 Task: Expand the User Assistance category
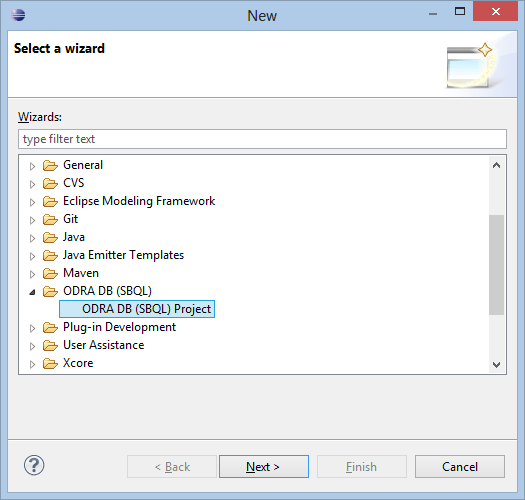point(32,347)
